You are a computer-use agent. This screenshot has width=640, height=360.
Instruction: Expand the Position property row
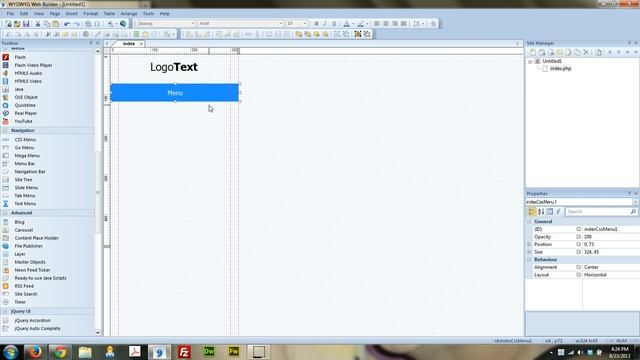pos(529,244)
